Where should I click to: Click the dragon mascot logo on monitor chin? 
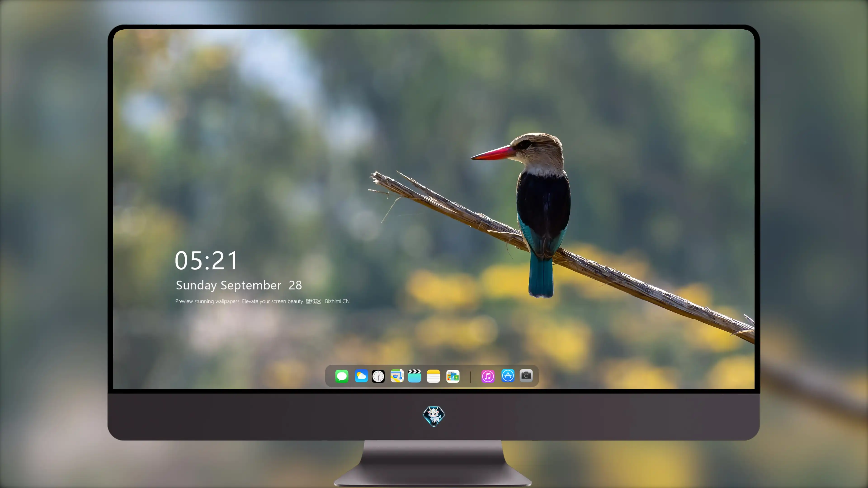click(x=434, y=416)
